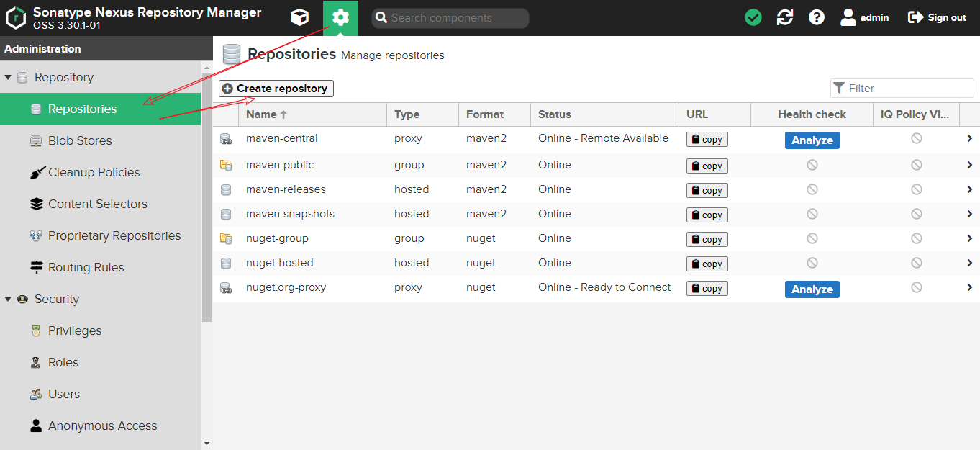Open the help question mark icon

[x=817, y=17]
